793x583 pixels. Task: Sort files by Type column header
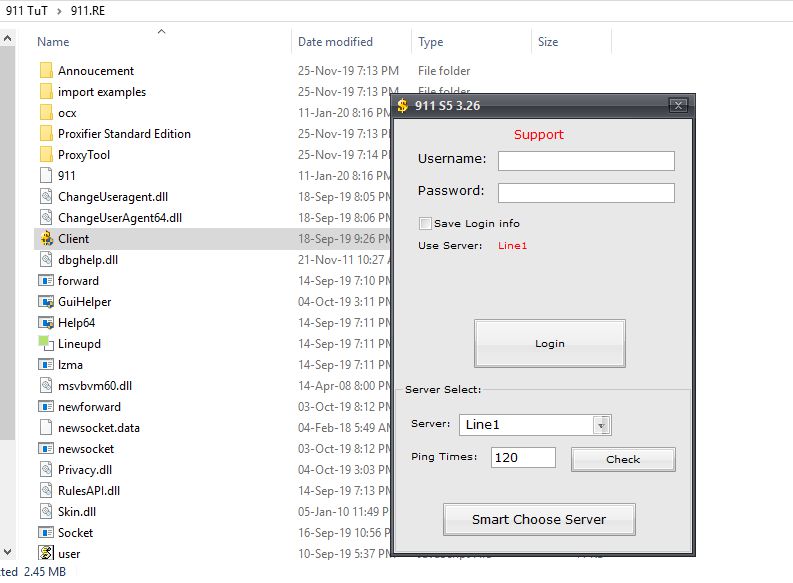(431, 42)
